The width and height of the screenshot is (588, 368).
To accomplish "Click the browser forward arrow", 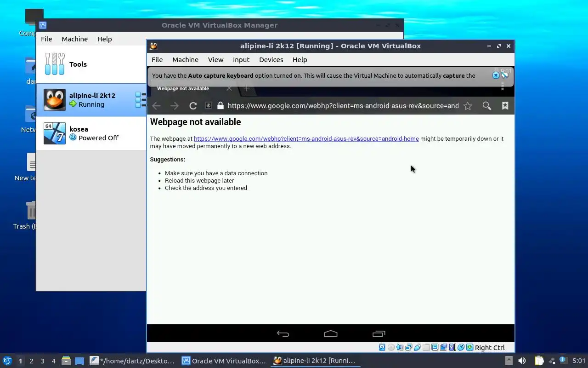I will (x=175, y=106).
